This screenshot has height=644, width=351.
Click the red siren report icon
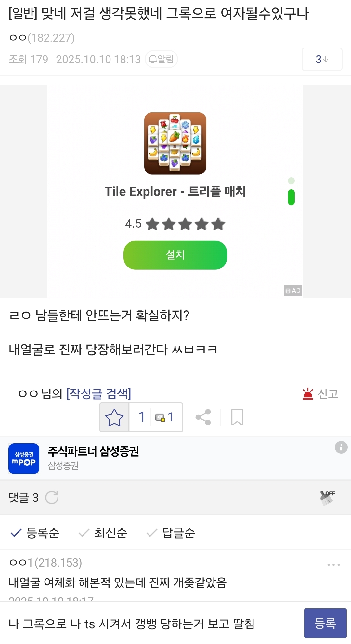click(x=307, y=394)
